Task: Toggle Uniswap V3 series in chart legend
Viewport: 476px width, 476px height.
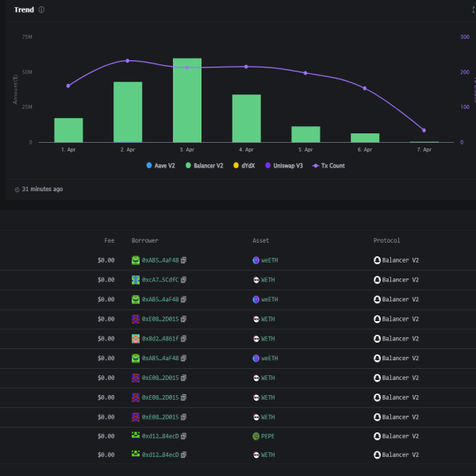Action: (284, 166)
